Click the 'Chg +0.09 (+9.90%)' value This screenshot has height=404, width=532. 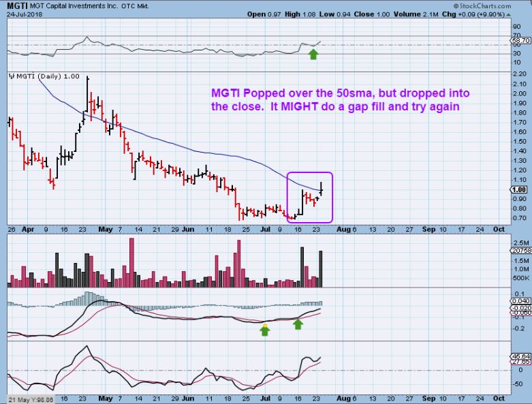tap(473, 14)
